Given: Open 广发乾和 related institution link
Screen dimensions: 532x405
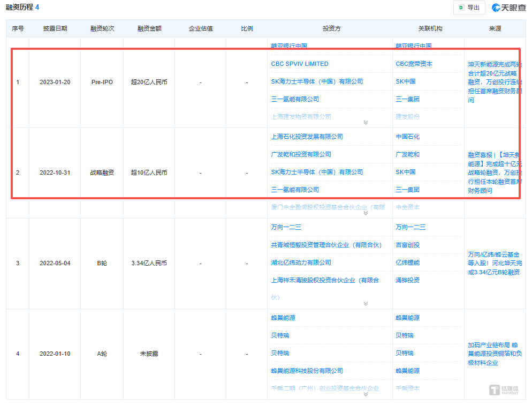Looking at the screenshot, I should [407, 154].
